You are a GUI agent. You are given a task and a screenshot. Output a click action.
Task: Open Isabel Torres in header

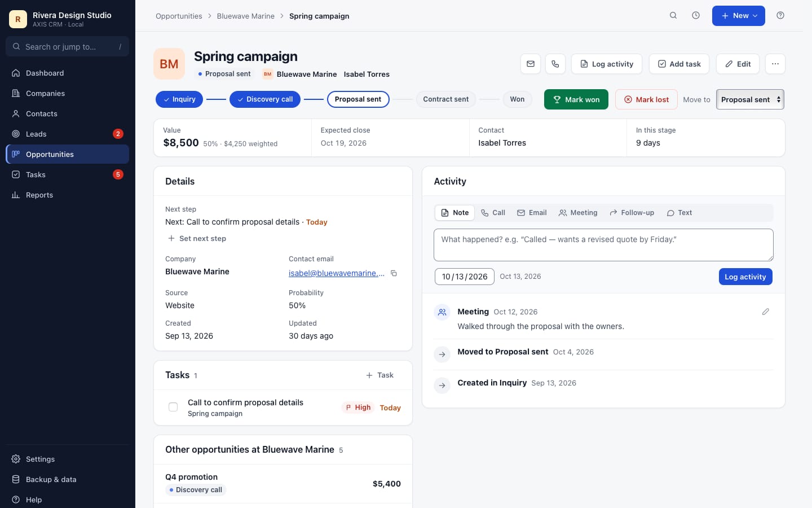(367, 74)
